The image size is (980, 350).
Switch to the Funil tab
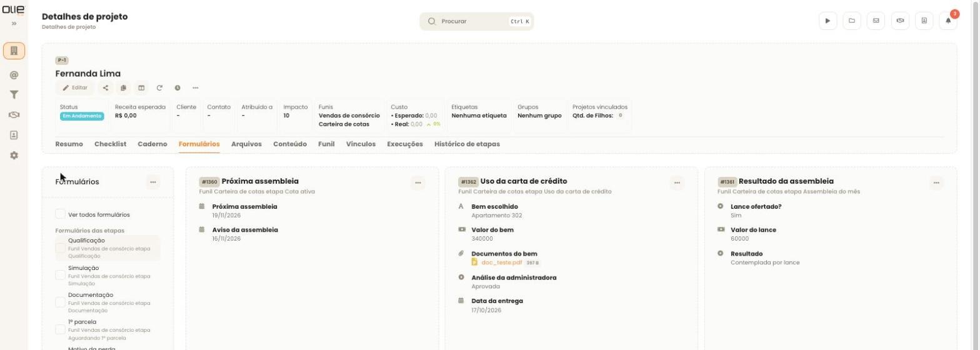click(x=326, y=144)
